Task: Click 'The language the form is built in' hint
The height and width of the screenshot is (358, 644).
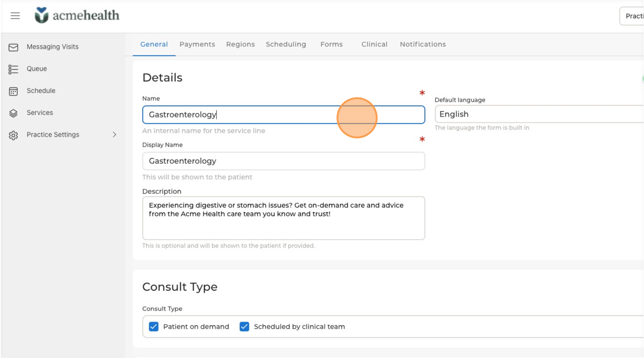Action: coord(482,128)
